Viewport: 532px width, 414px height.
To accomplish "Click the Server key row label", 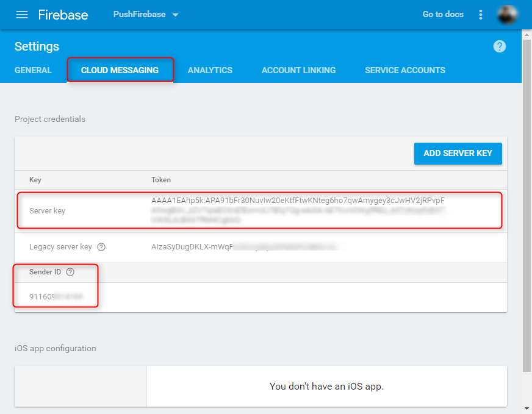I will click(x=47, y=210).
